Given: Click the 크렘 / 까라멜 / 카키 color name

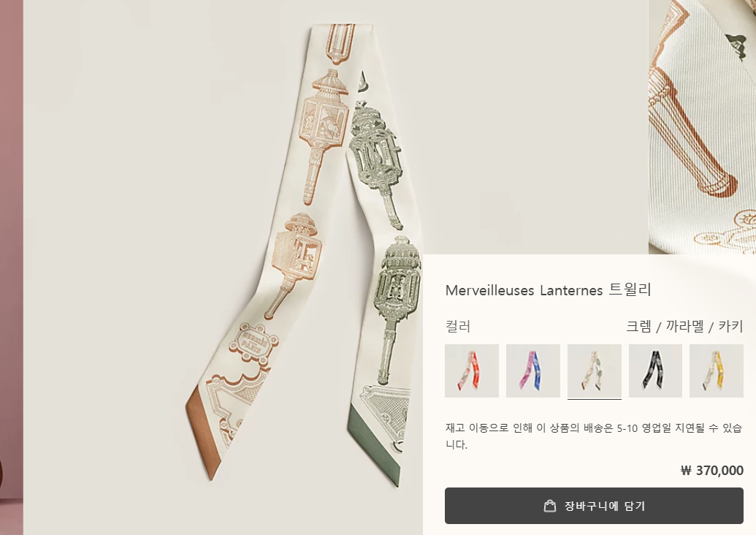Looking at the screenshot, I should (684, 327).
